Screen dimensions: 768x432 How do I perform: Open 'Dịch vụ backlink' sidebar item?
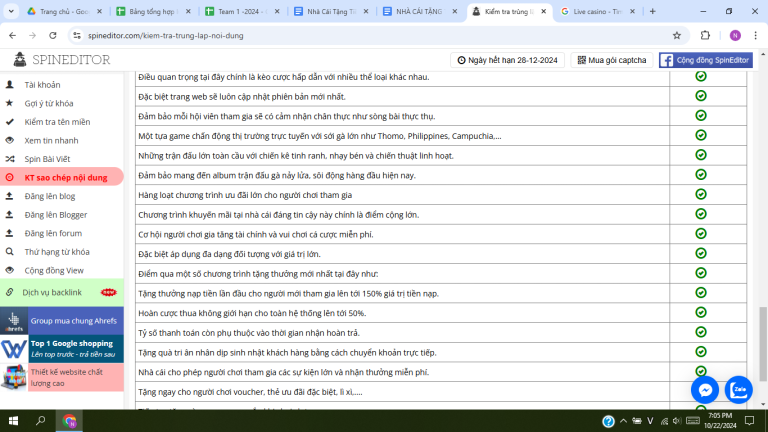click(x=54, y=292)
